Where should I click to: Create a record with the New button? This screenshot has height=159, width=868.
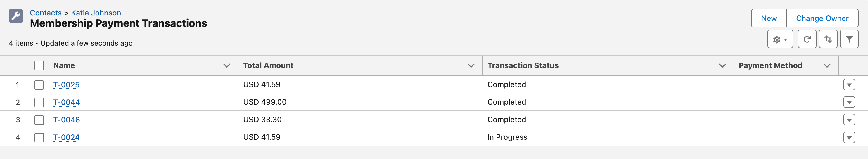[769, 18]
